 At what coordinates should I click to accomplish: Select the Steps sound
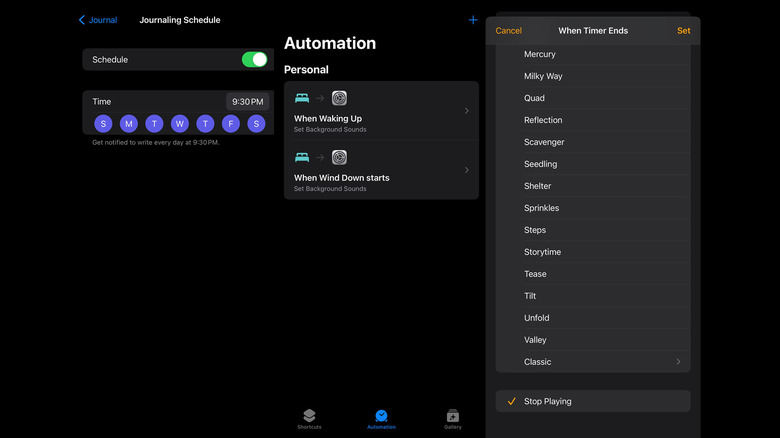click(593, 230)
